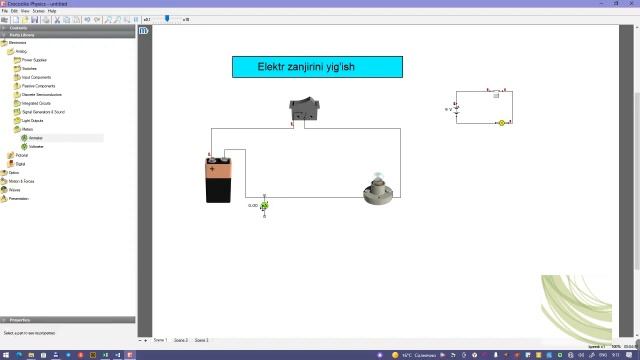
Task: Open the weather widget in the taskbar
Action: coord(414,355)
